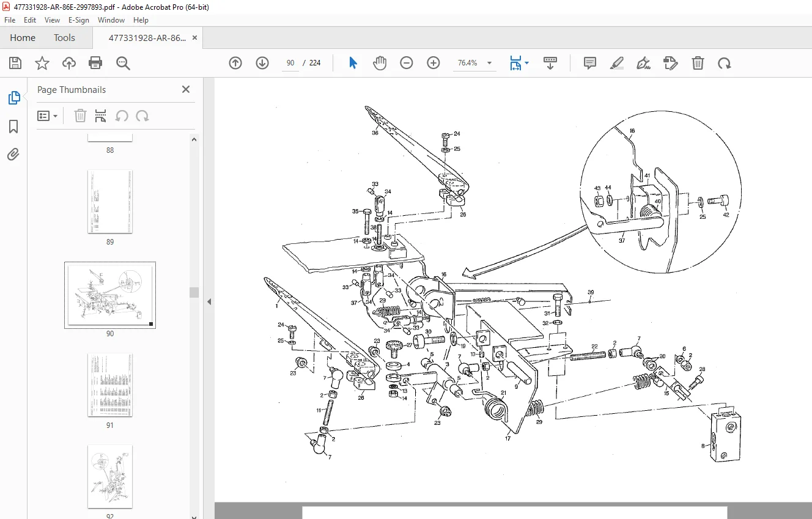Open the Window menu

(111, 20)
